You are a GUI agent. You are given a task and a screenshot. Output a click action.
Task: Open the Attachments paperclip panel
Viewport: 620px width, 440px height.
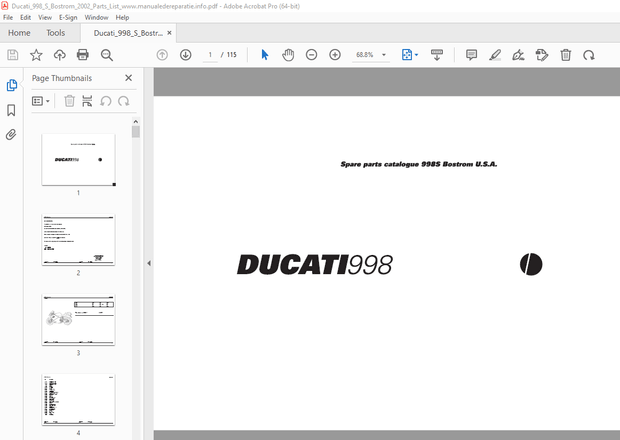[11, 135]
